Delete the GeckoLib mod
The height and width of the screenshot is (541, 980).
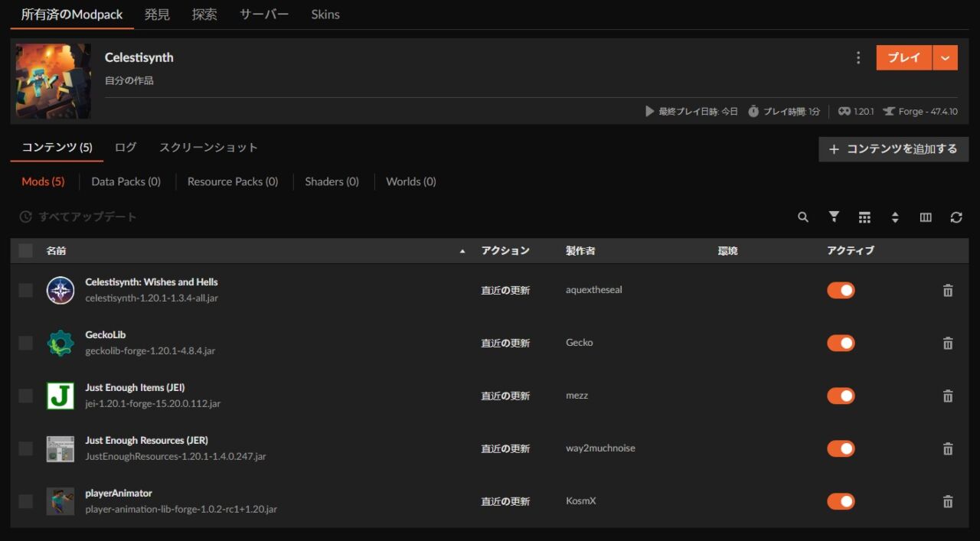(x=948, y=343)
